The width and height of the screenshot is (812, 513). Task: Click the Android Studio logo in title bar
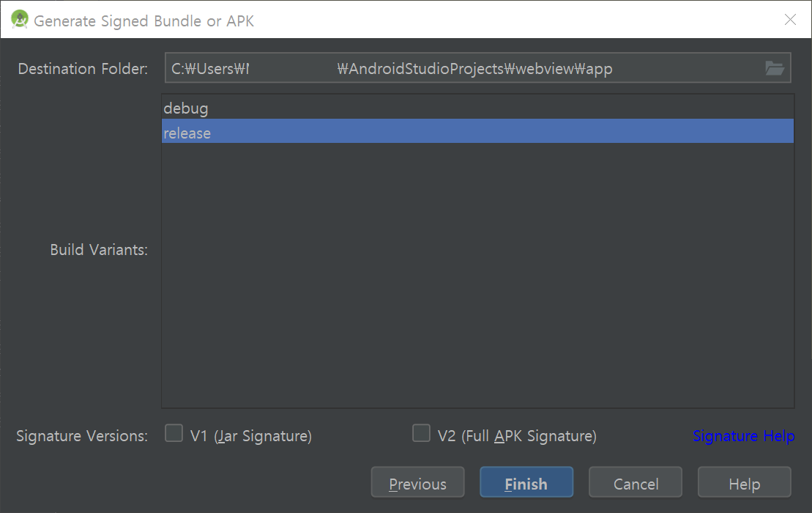[x=20, y=20]
